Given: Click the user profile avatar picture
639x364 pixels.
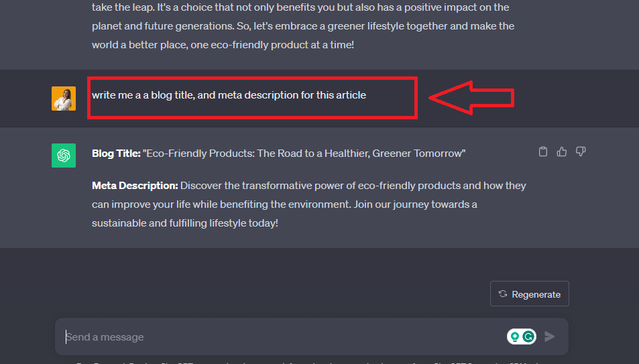Looking at the screenshot, I should [x=64, y=99].
